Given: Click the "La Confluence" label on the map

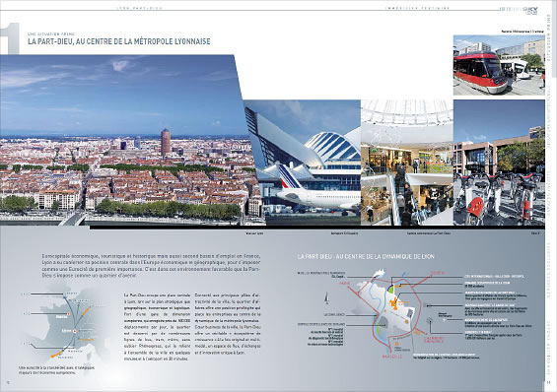Looking at the screenshot, I should 334,314.
